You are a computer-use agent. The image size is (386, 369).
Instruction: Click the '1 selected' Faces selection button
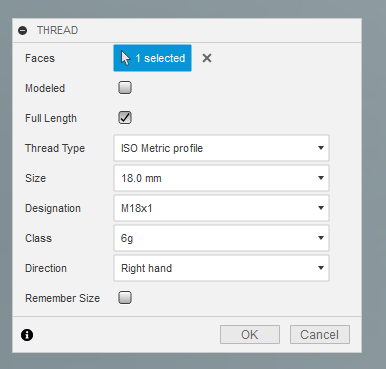pos(152,58)
